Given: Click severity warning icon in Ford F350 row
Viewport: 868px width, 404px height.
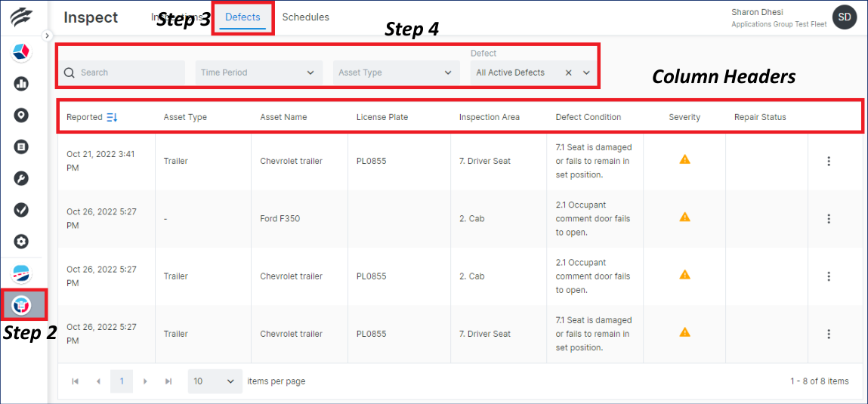Looking at the screenshot, I should click(x=684, y=217).
